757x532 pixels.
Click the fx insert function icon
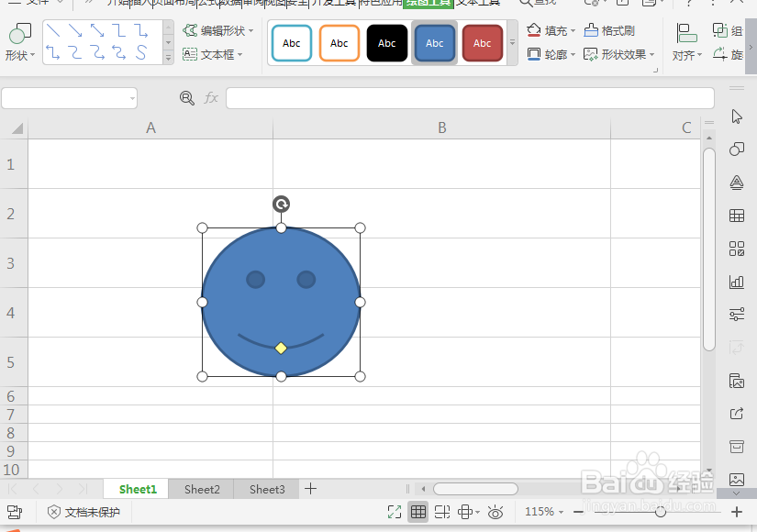tap(211, 98)
